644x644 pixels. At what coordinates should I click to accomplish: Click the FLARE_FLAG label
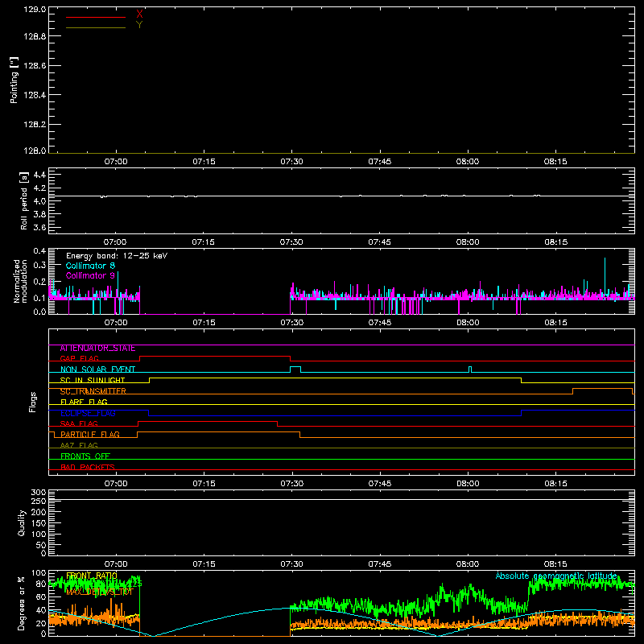[x=84, y=402]
